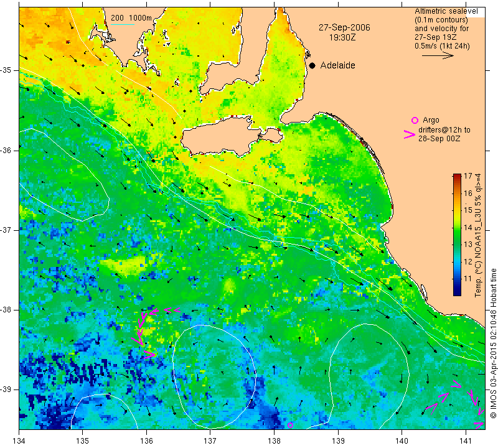Click the '0.5m/s (1kt 24h)' scale text
The width and height of the screenshot is (498, 448).
pyautogui.click(x=442, y=46)
